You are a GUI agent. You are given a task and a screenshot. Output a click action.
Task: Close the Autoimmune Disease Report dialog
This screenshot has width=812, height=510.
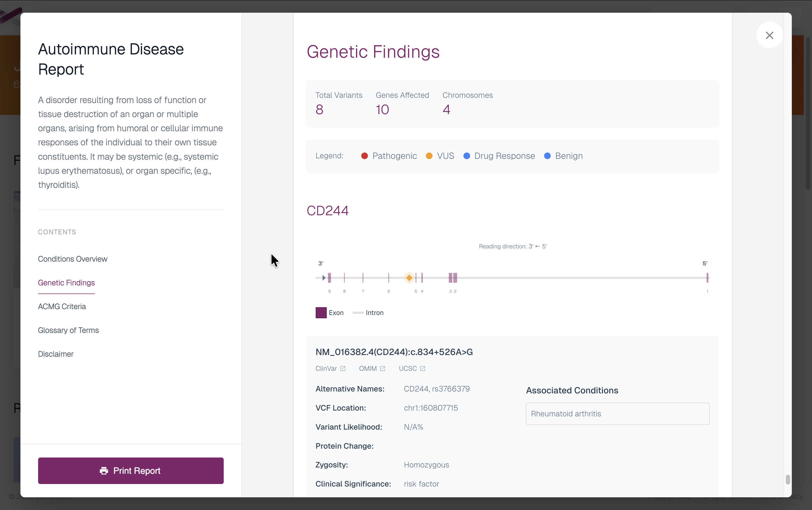[x=770, y=35]
